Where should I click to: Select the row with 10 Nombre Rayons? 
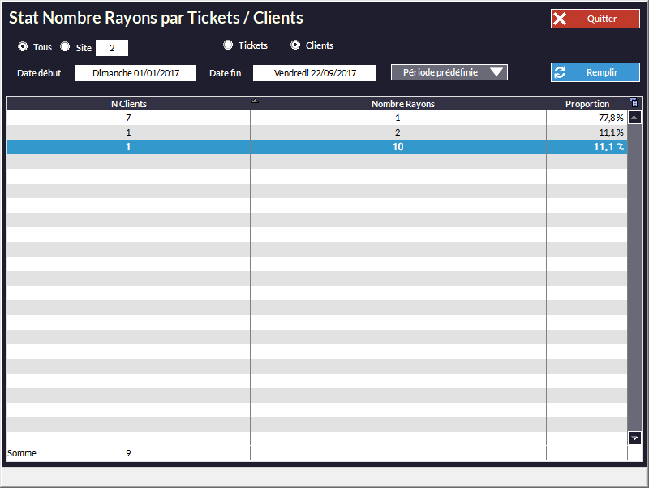pyautogui.click(x=398, y=146)
